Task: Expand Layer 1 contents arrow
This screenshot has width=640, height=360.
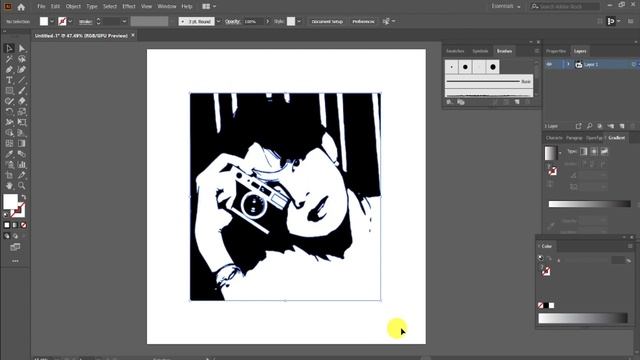Action: (x=568, y=64)
